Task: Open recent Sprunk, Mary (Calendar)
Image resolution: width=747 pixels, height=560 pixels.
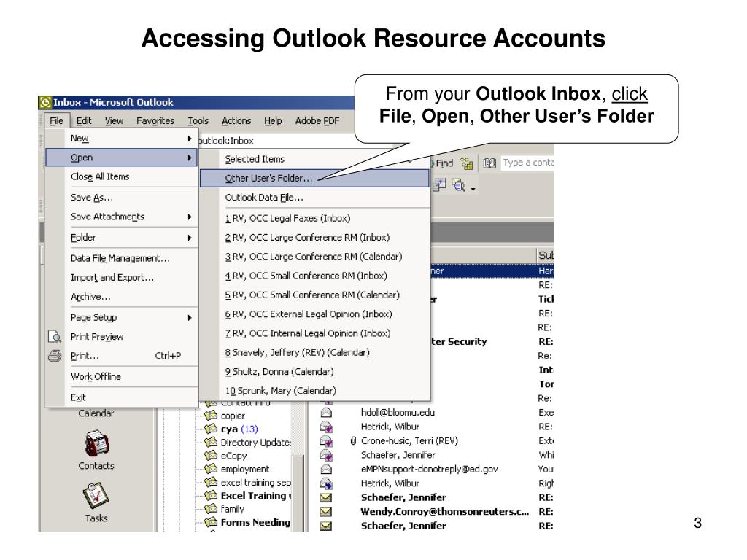Action: (x=314, y=391)
